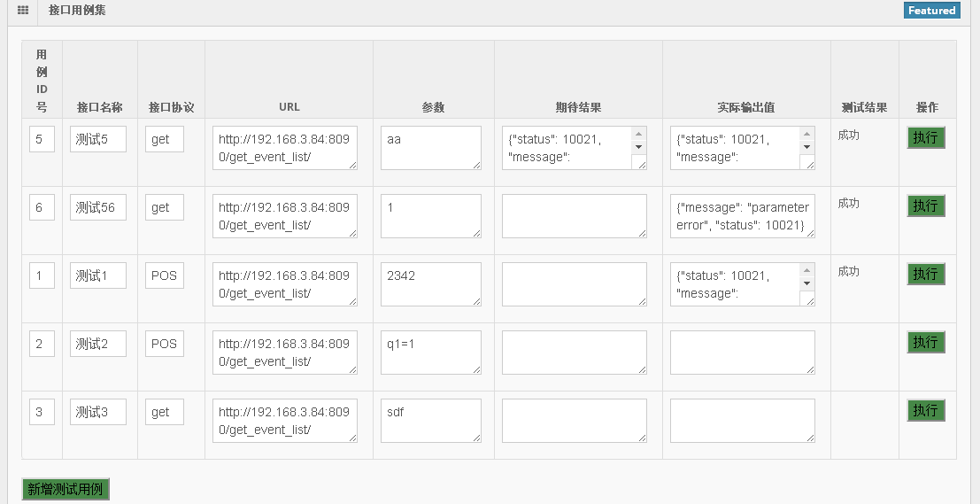
Task: Click the 成功 result in row 测试5
Action: pyautogui.click(x=849, y=135)
